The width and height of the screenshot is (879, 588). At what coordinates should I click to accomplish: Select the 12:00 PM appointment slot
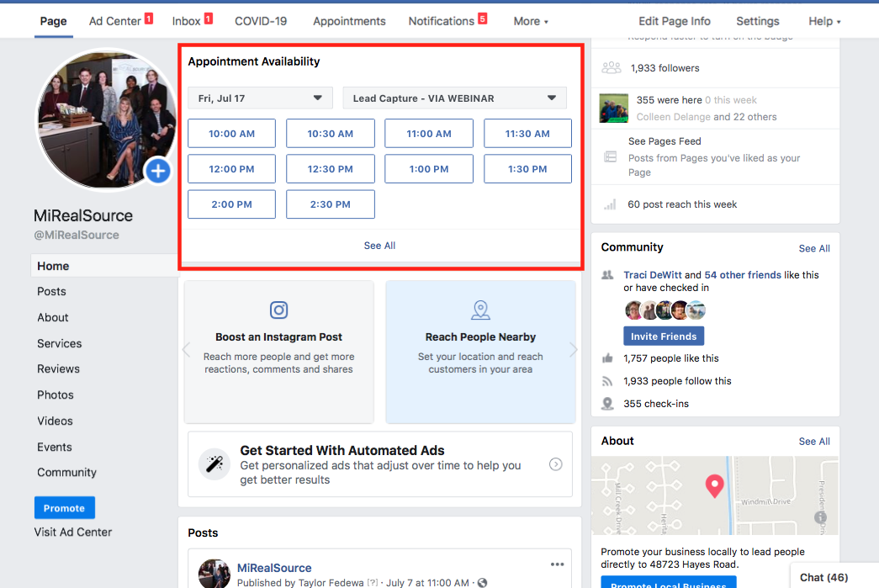231,169
